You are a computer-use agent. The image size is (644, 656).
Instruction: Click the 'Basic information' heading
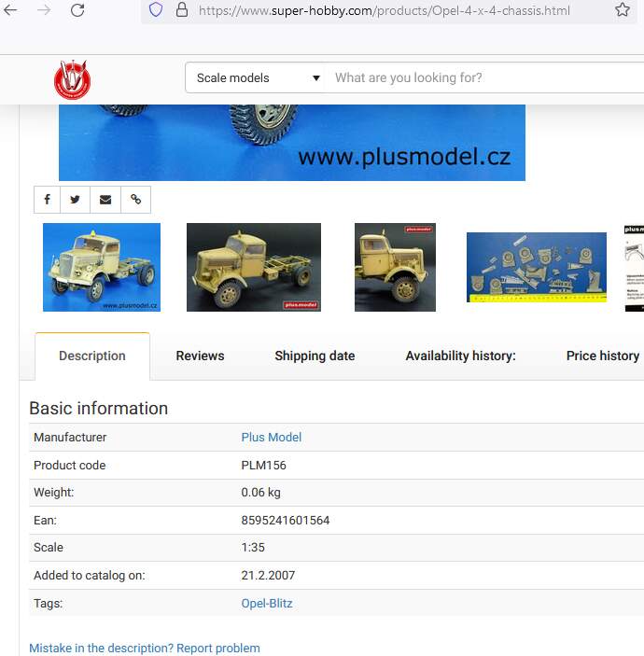(x=99, y=409)
